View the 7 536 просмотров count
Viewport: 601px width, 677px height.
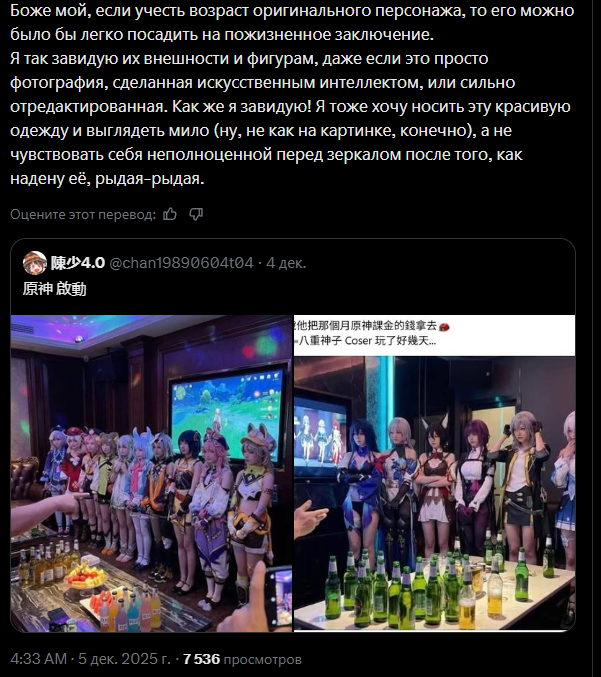(242, 659)
